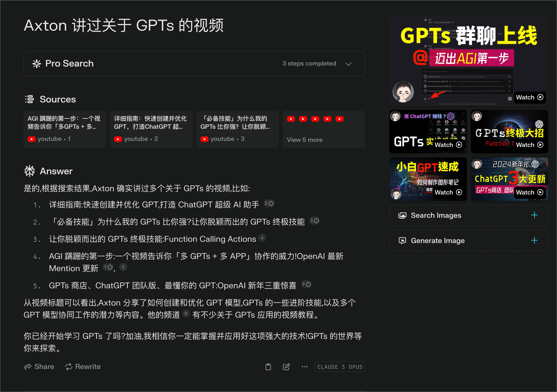The width and height of the screenshot is (557, 392).
Task: Collapse the '3 steps completed' chevron
Action: [x=349, y=64]
